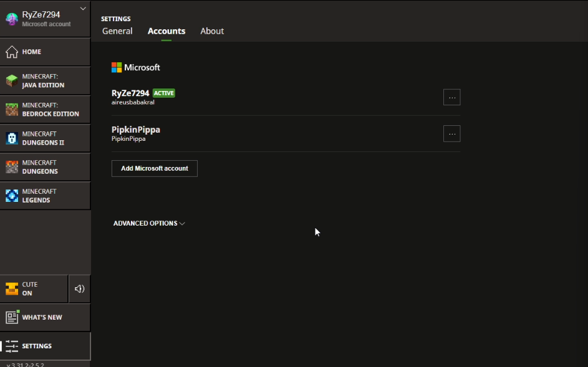
Task: Expand the account switcher chevron
Action: tap(83, 9)
